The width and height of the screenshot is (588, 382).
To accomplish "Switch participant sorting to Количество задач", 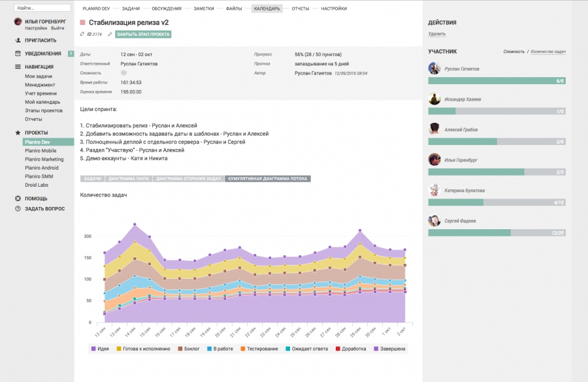I will (x=548, y=51).
